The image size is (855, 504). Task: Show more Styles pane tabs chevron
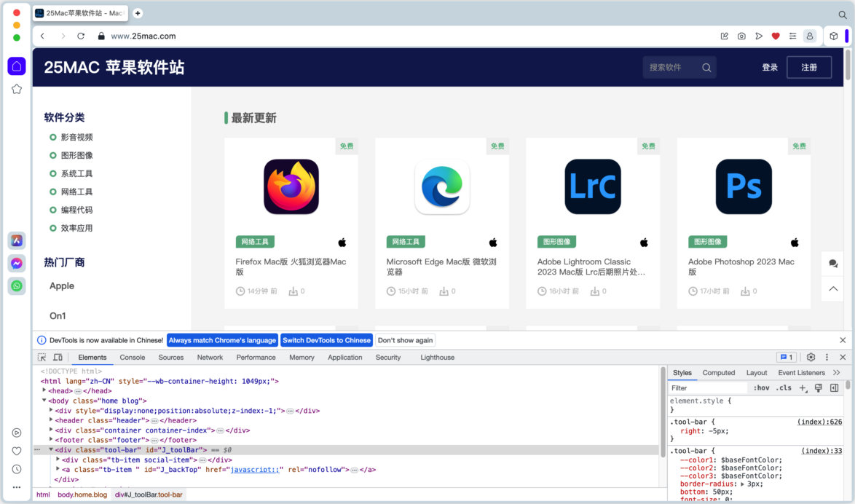pos(837,373)
